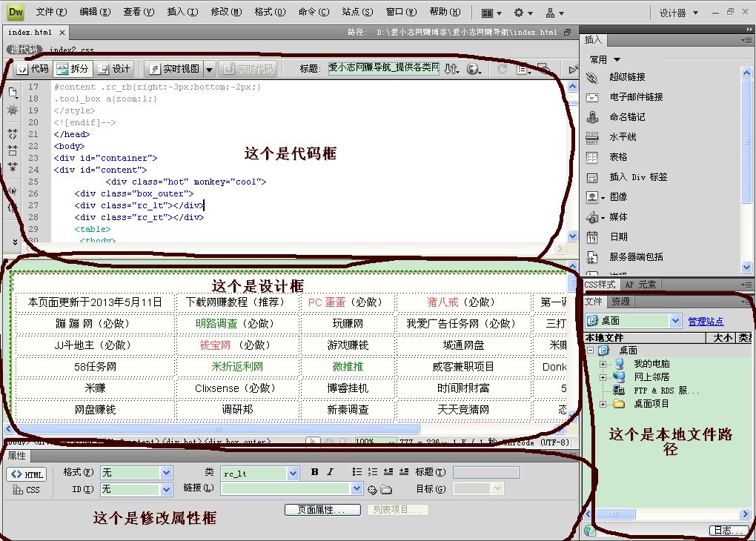Click 表格 in insert panel
Screen dimensions: 756x541
(618, 156)
